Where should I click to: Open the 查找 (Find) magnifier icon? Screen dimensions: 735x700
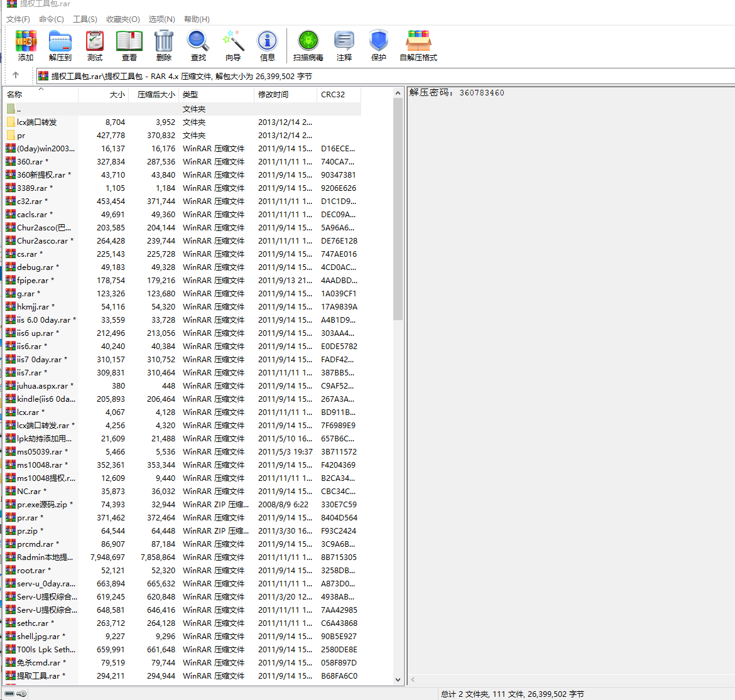pos(199,41)
